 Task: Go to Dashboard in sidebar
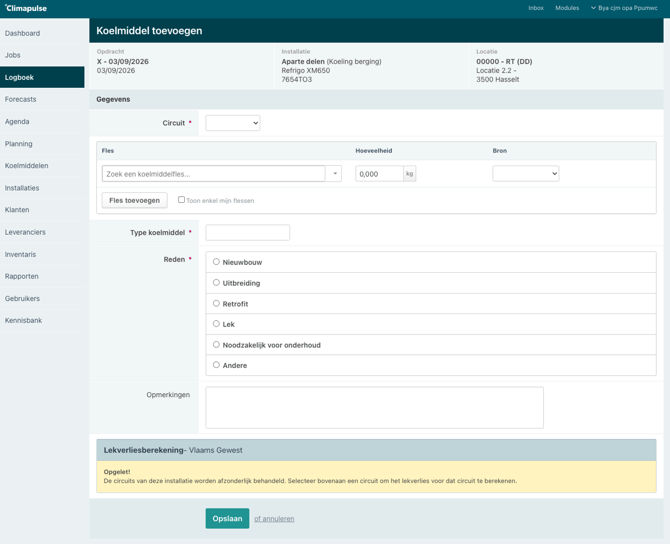(x=42, y=33)
